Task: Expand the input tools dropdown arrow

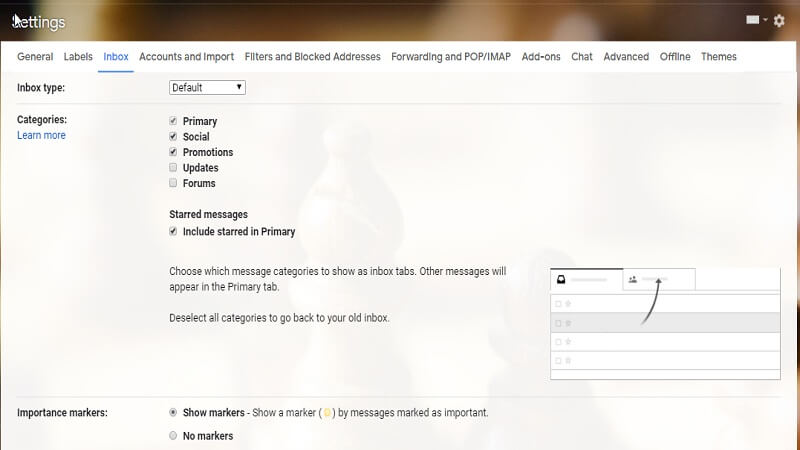Action: (x=765, y=20)
